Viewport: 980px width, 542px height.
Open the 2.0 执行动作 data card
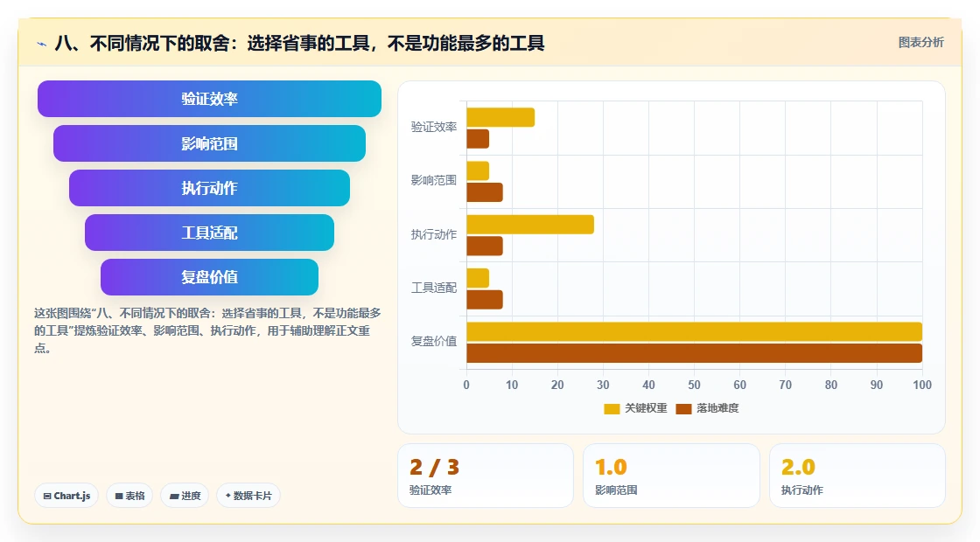pyautogui.click(x=857, y=476)
